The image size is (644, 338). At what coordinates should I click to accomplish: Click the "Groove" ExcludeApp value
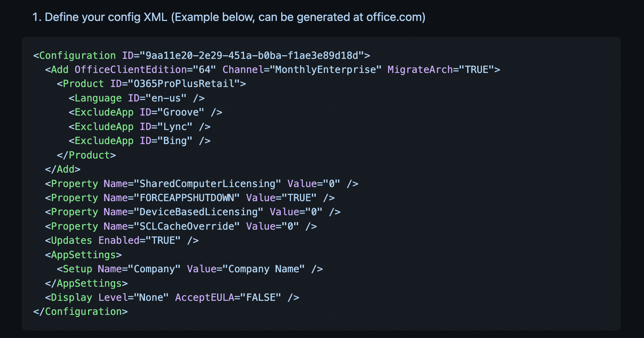tap(181, 112)
